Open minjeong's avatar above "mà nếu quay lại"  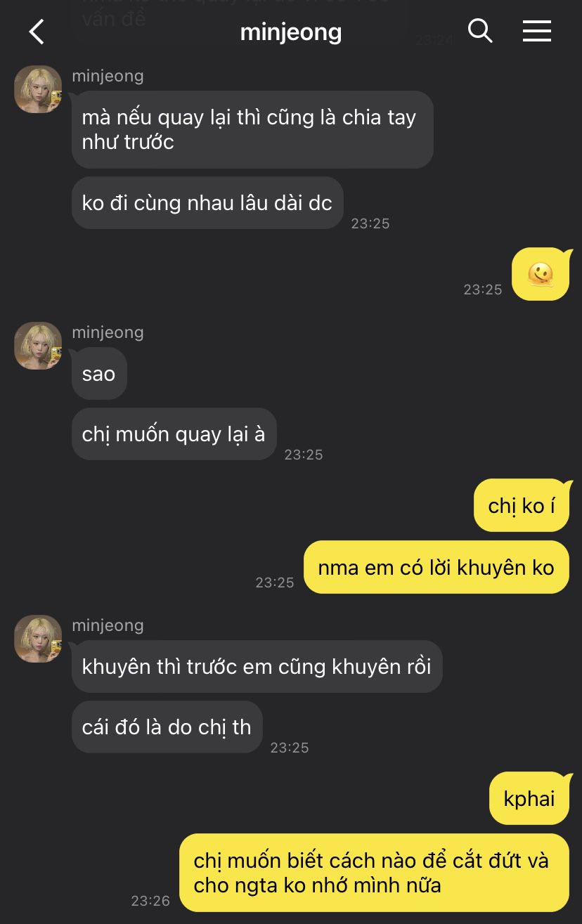[x=38, y=89]
